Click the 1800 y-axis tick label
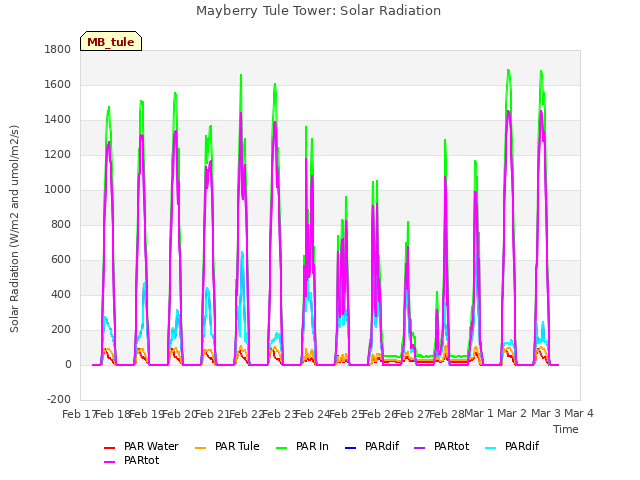 coord(58,49)
